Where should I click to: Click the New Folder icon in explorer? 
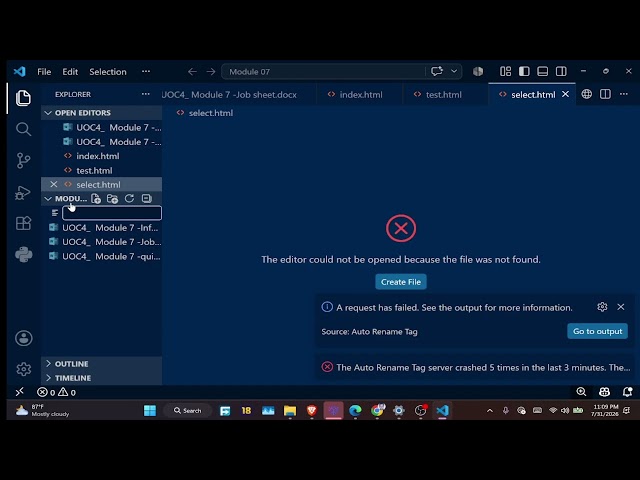(112, 199)
